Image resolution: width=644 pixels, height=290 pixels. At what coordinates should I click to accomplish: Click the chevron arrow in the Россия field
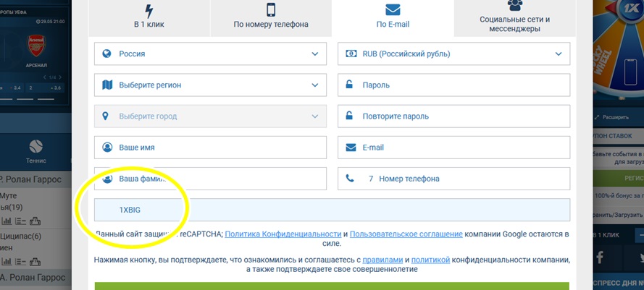click(x=315, y=54)
